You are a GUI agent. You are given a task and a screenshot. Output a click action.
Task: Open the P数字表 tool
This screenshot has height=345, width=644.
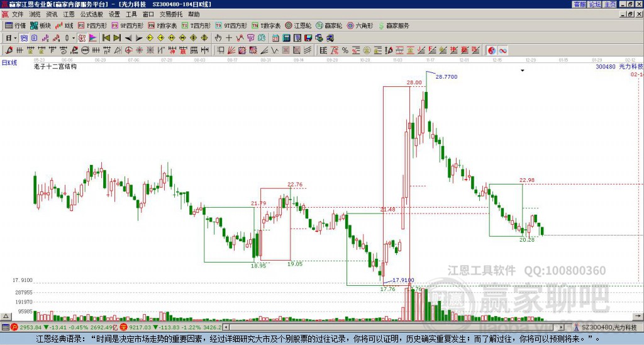[162, 25]
